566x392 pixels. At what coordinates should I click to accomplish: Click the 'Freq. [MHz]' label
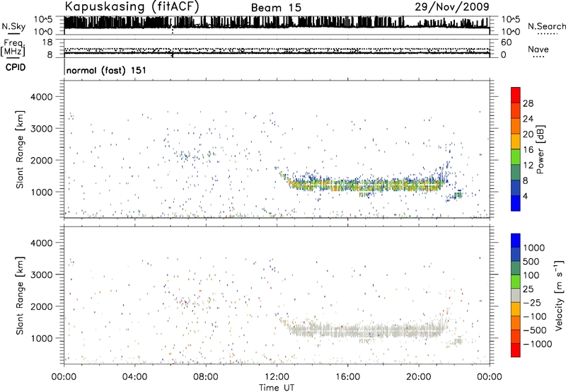13,48
